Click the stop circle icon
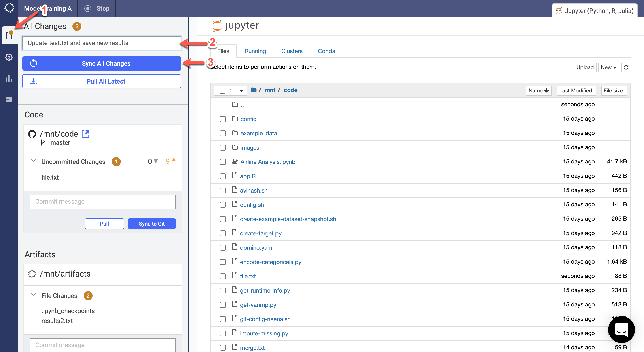The image size is (644, 352). click(87, 8)
